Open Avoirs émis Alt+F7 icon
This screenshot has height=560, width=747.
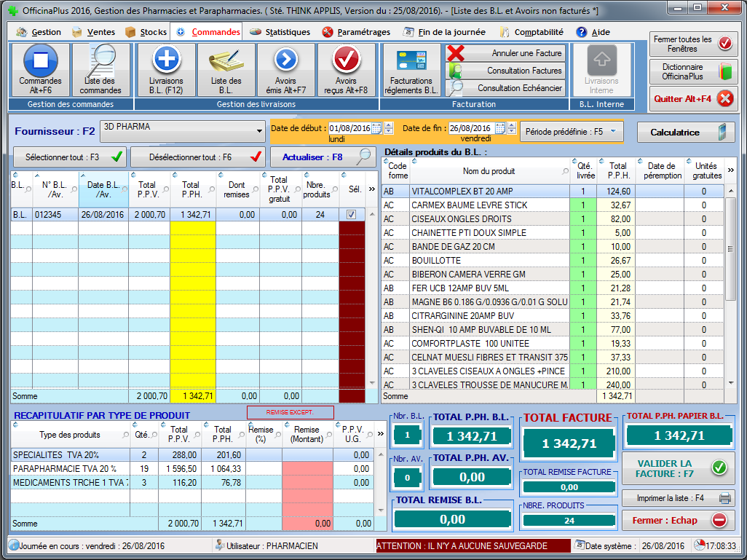point(285,60)
